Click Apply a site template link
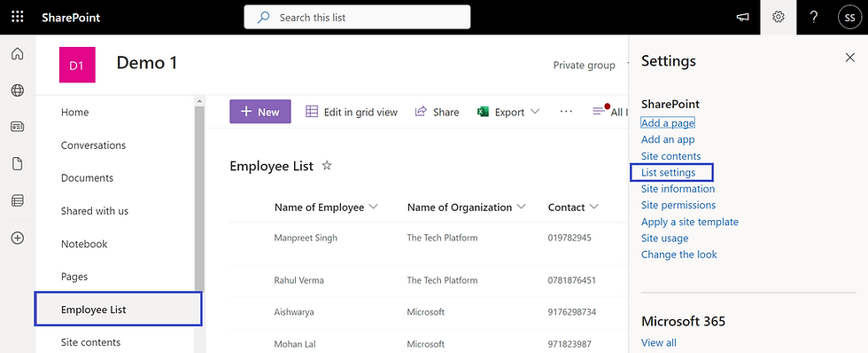This screenshot has height=353, width=868. [690, 222]
